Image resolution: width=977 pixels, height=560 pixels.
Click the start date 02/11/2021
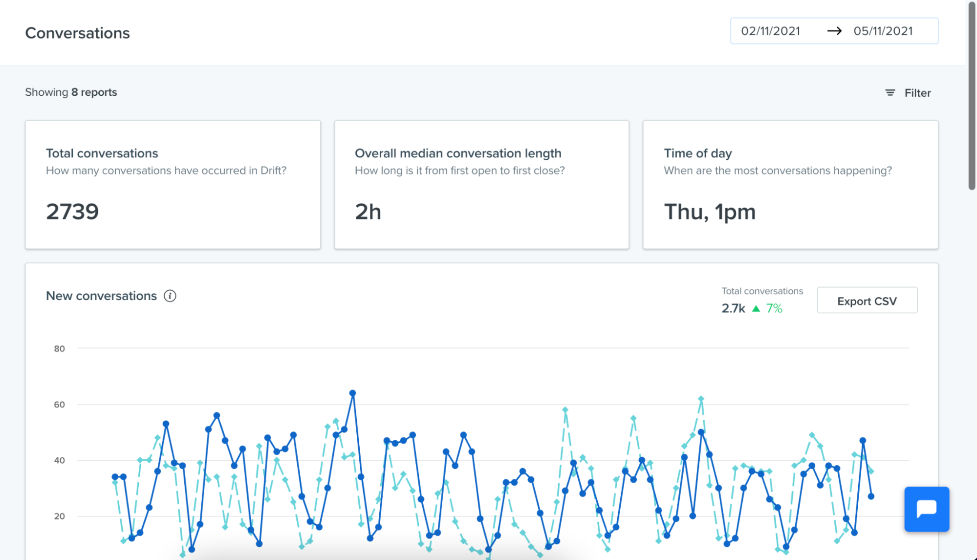[x=770, y=31]
